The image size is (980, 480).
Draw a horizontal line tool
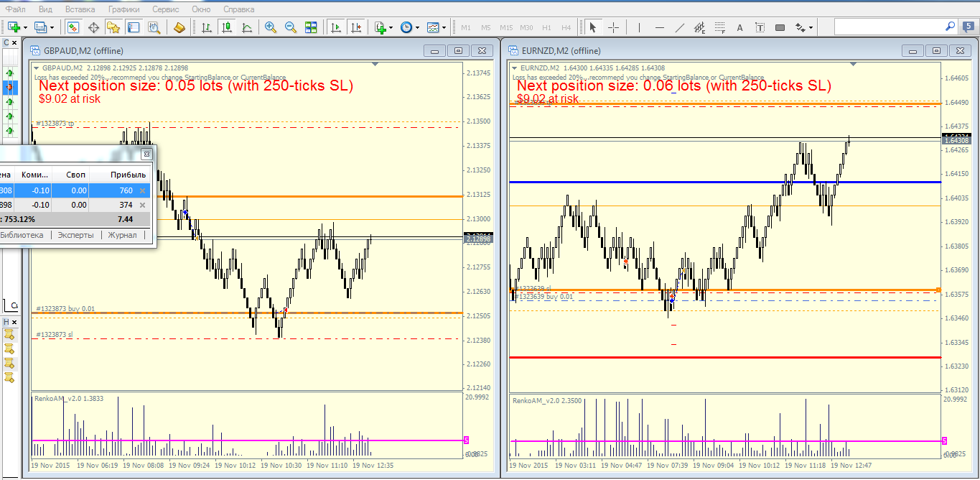(x=660, y=27)
